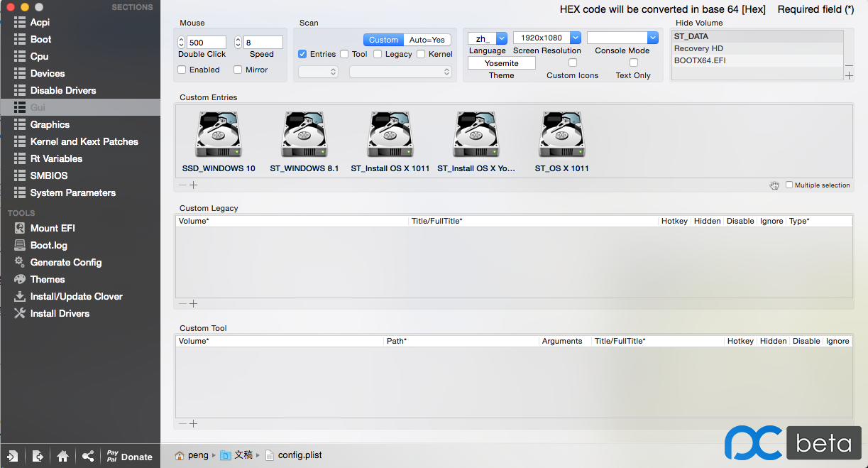868x468 pixels.
Task: Click the Double Click value field 500
Action: click(207, 43)
